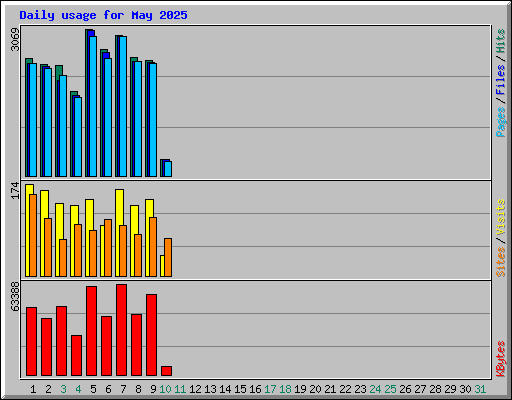Viewport: 512px width, 400px height.
Task: Click the red KBytes bar for day 1
Action: [32, 342]
